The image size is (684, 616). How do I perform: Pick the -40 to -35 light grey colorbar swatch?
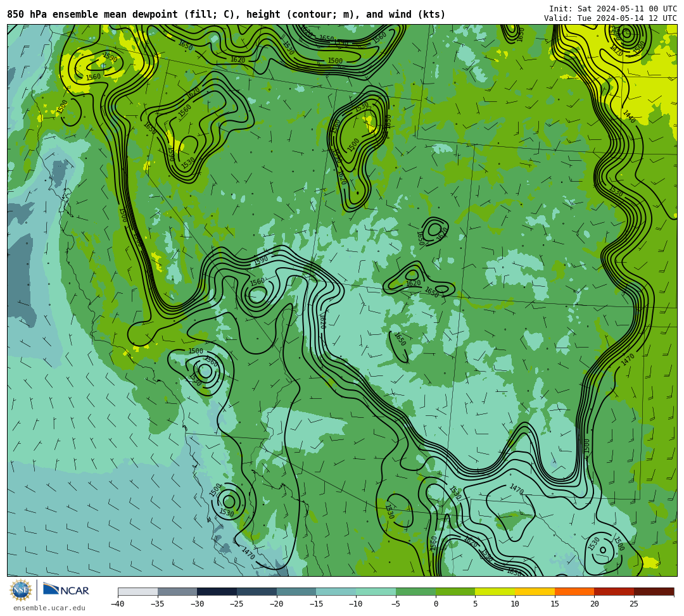tap(138, 591)
